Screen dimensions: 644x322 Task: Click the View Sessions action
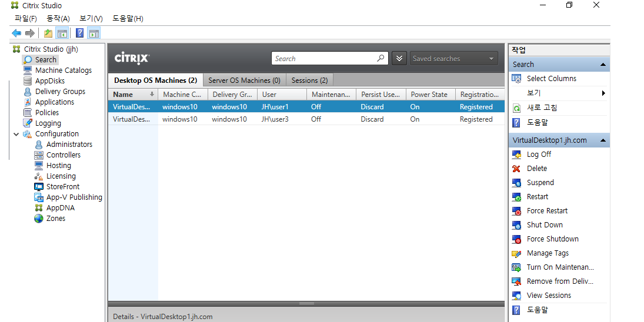click(x=549, y=296)
